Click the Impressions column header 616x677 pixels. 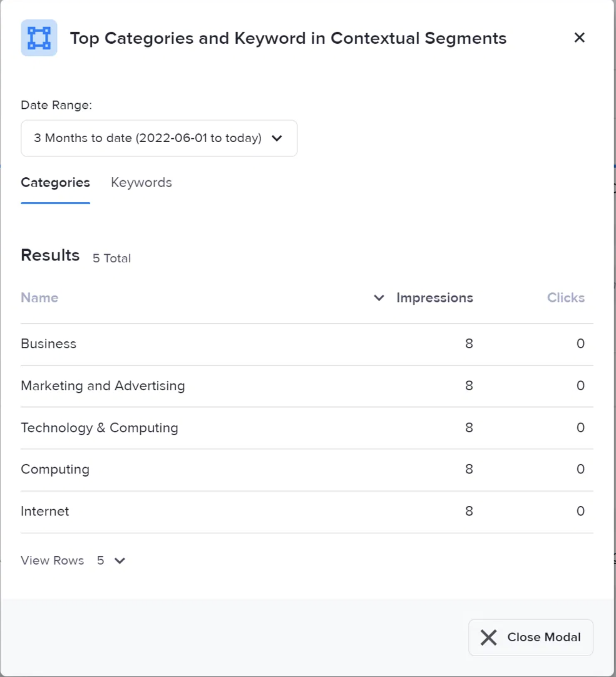(434, 298)
